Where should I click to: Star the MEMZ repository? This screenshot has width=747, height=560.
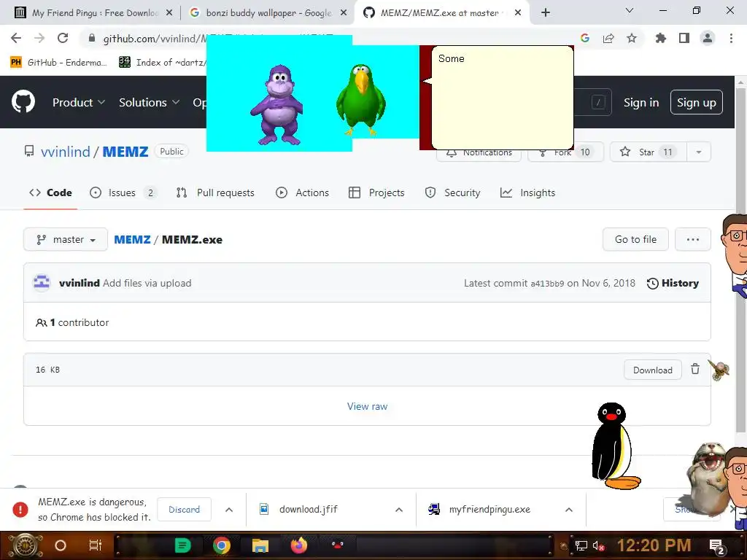(649, 152)
